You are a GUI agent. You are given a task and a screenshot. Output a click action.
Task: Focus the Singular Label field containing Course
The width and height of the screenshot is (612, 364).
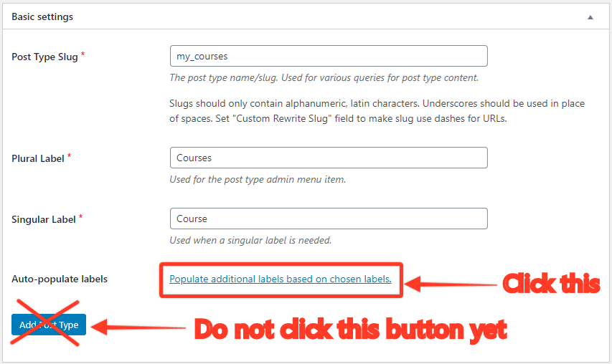point(329,219)
